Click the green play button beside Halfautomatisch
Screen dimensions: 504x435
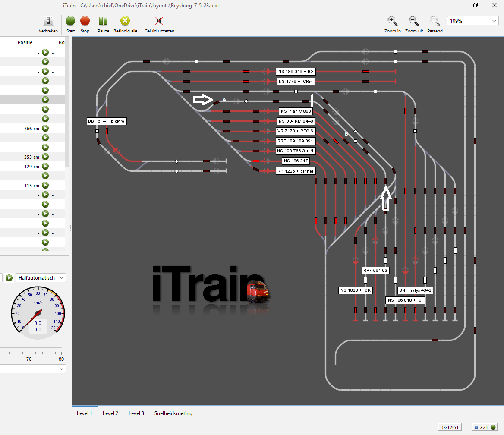(9, 278)
